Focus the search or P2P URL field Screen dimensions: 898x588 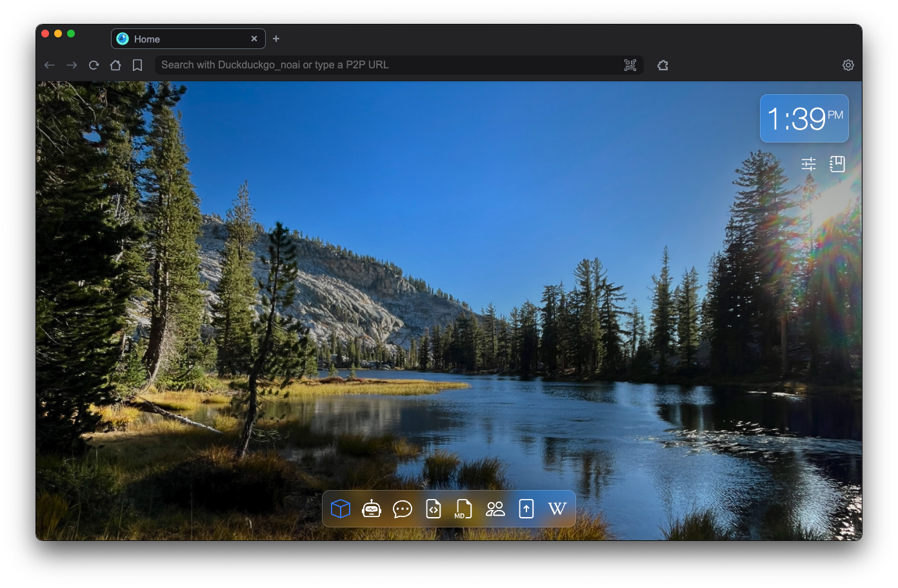click(x=399, y=65)
